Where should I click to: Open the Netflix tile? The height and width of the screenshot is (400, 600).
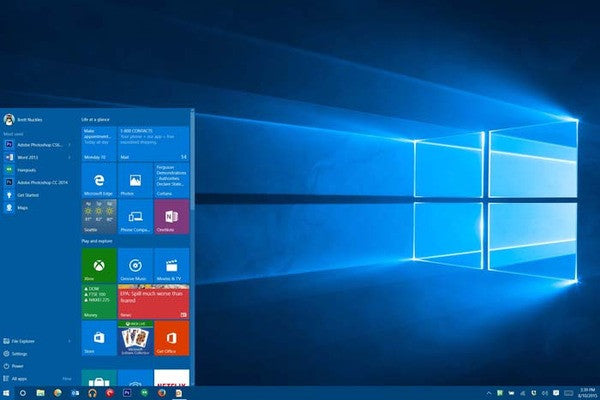tap(171, 378)
